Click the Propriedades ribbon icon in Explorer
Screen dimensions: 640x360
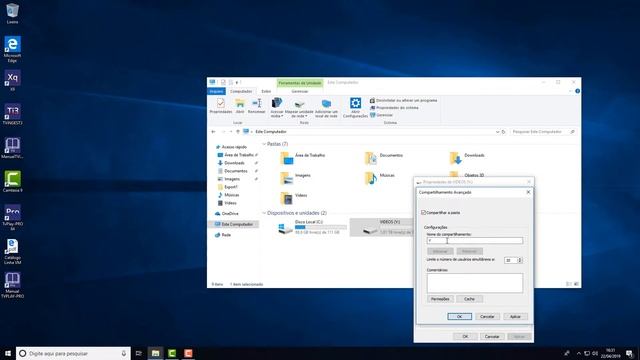pos(221,106)
